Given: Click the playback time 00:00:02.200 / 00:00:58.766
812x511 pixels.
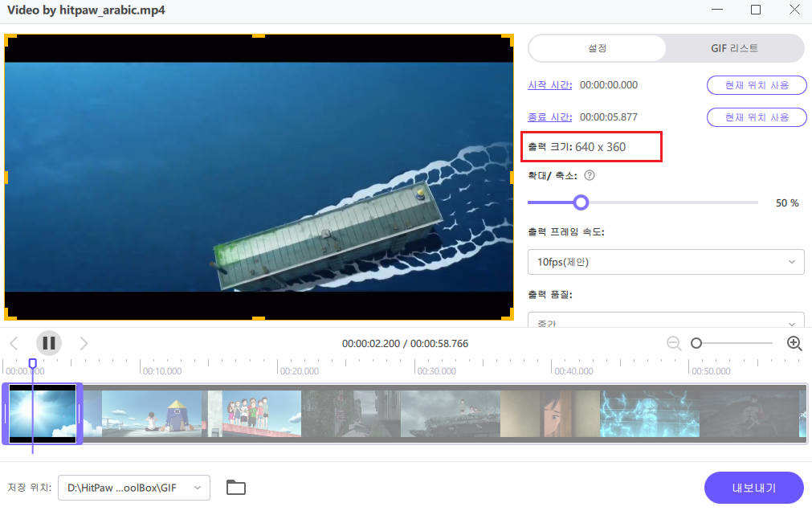Looking at the screenshot, I should point(405,344).
